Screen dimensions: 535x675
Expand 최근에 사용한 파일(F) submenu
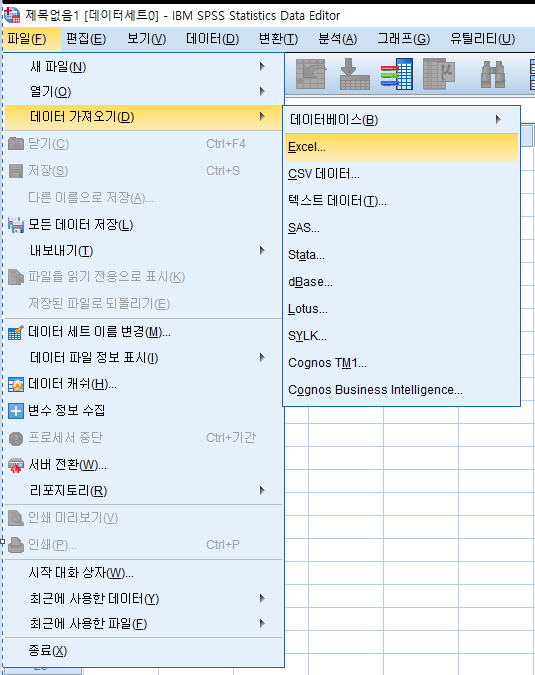pyautogui.click(x=144, y=623)
